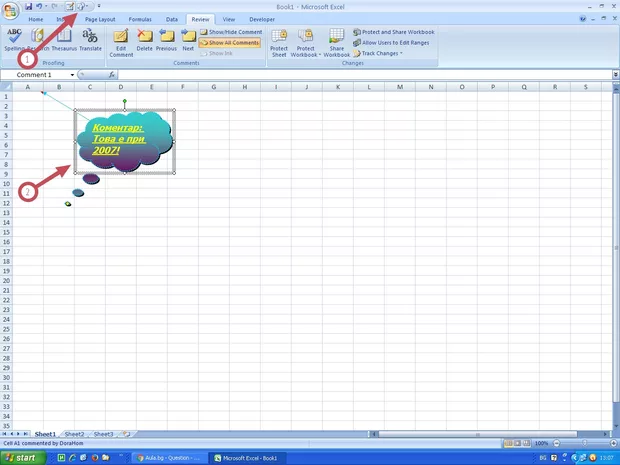Switch to Sheet2 worksheet tab
Image resolution: width=620 pixels, height=465 pixels.
pos(73,434)
